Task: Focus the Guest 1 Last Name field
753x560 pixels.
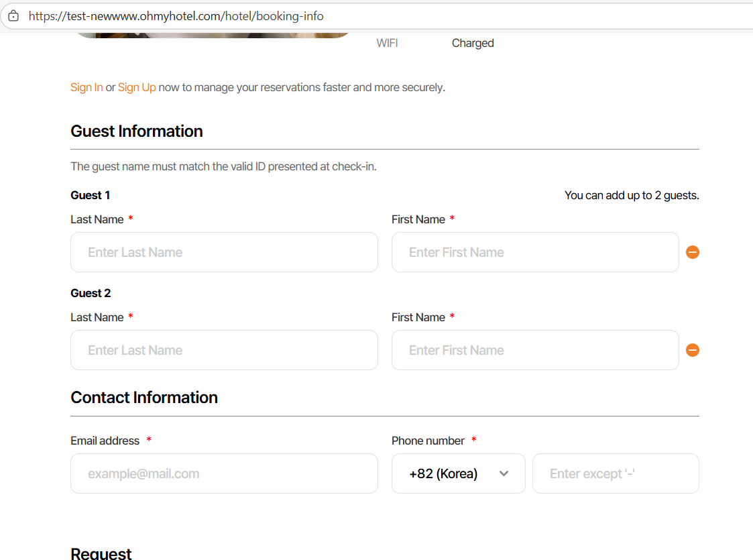Action: coord(224,252)
